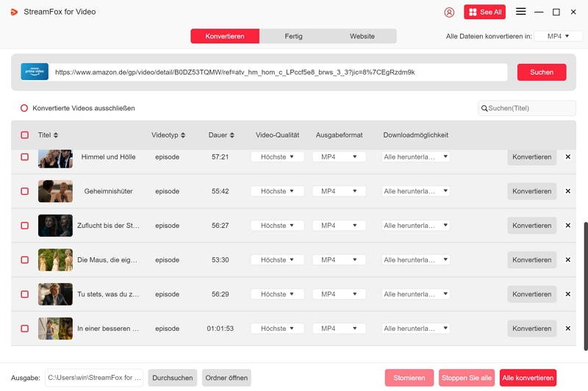
Task: Switch to the Fertig tab
Action: (x=293, y=36)
